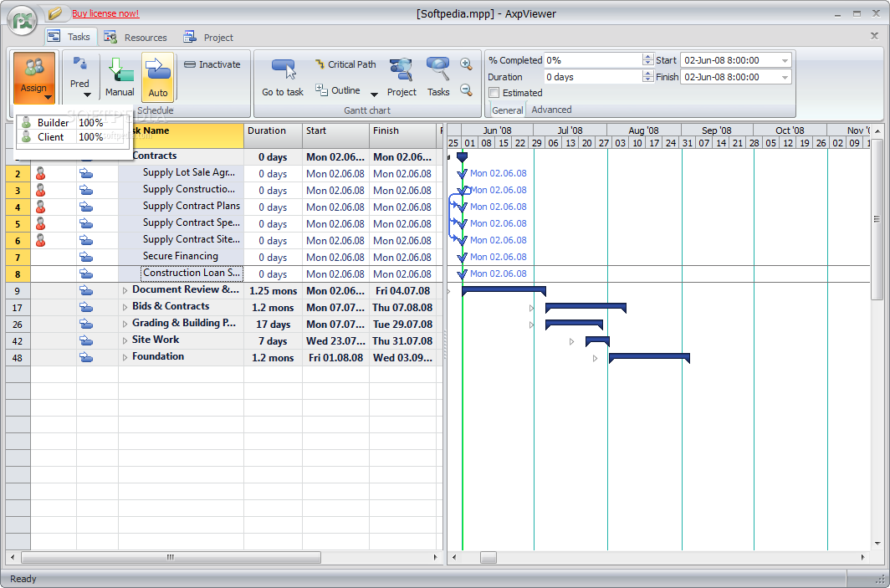Open the Start date dropdown
This screenshot has height=588, width=890.
pyautogui.click(x=785, y=60)
